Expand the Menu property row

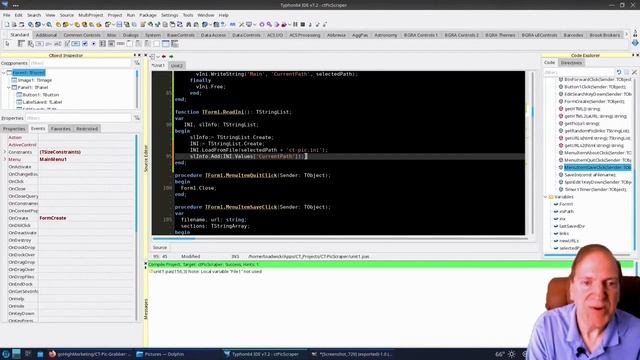pos(5,159)
